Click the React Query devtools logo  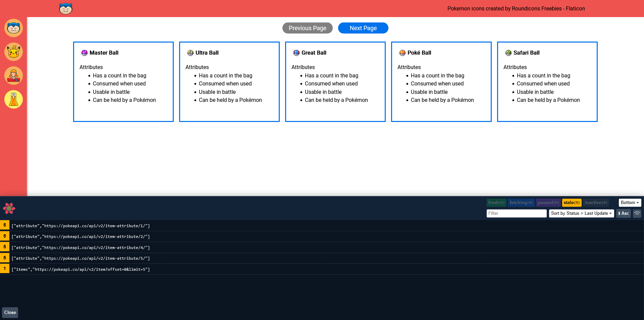coord(9,208)
